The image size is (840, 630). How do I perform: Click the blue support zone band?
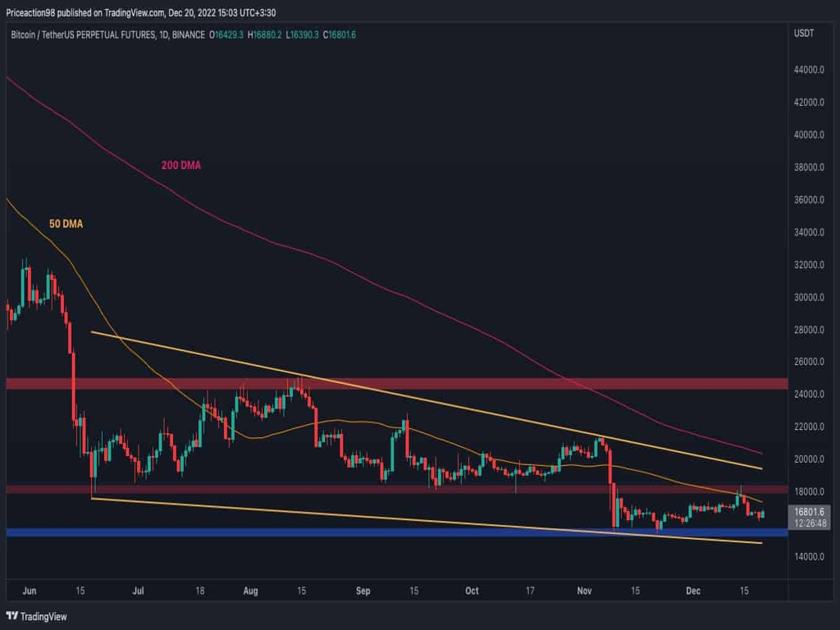(x=394, y=532)
